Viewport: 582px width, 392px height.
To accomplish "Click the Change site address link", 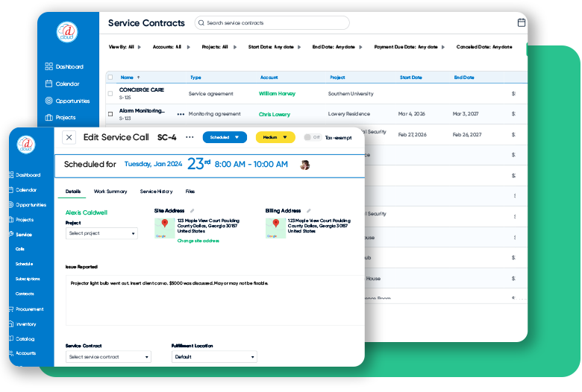I will pos(199,241).
